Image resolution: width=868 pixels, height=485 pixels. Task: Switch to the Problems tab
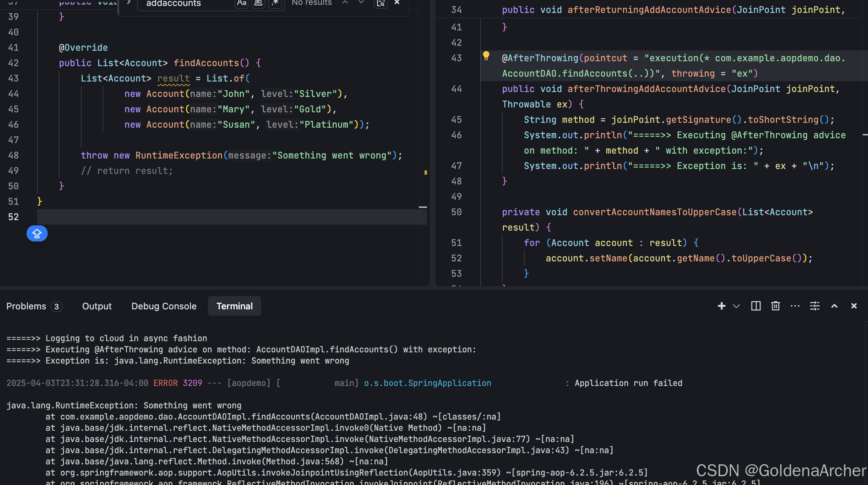26,306
